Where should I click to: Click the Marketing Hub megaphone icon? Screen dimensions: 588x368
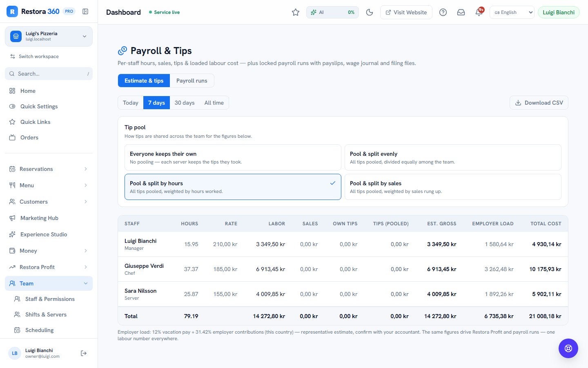tap(12, 218)
